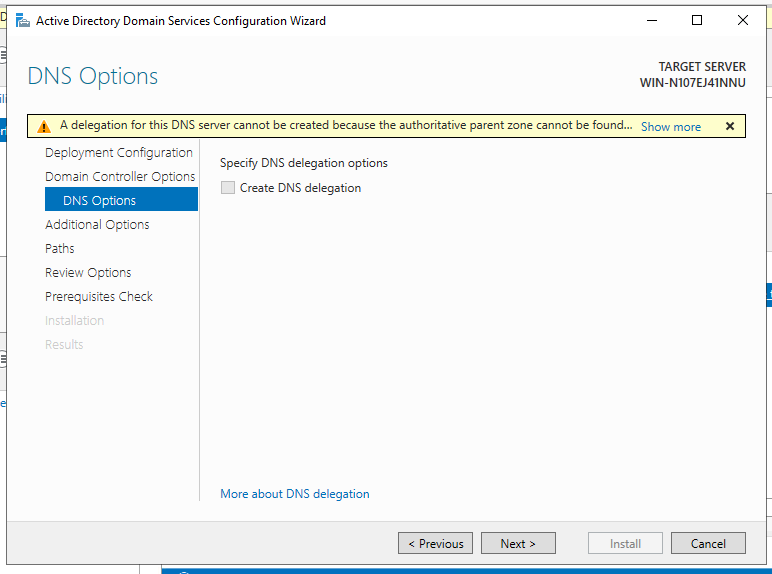Toggle the Create DNS delegation checkbox
The height and width of the screenshot is (574, 772).
[228, 188]
